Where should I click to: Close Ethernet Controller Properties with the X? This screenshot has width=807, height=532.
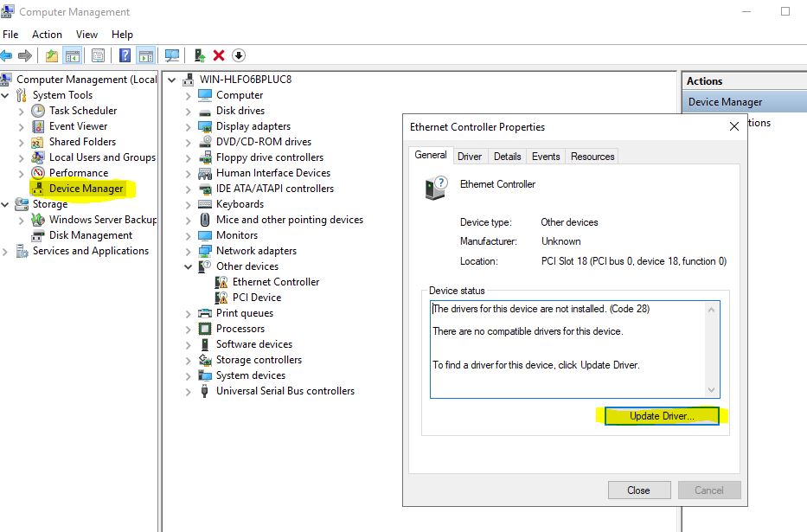[734, 126]
